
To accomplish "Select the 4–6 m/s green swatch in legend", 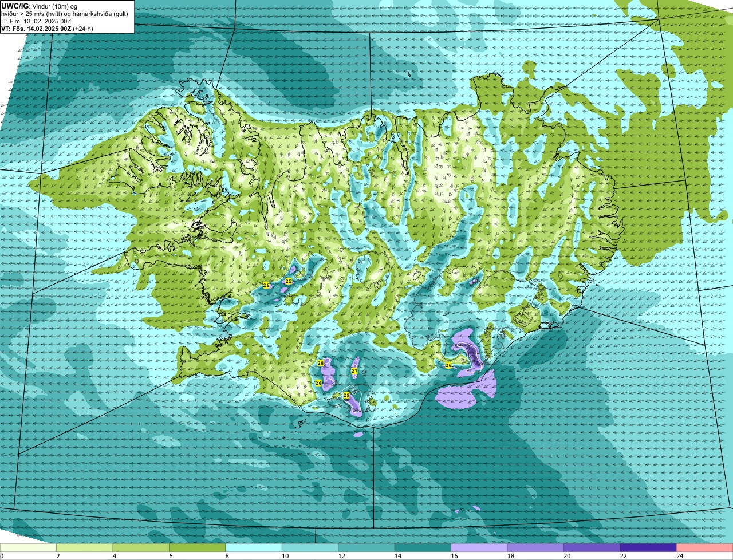I will 141,547.
